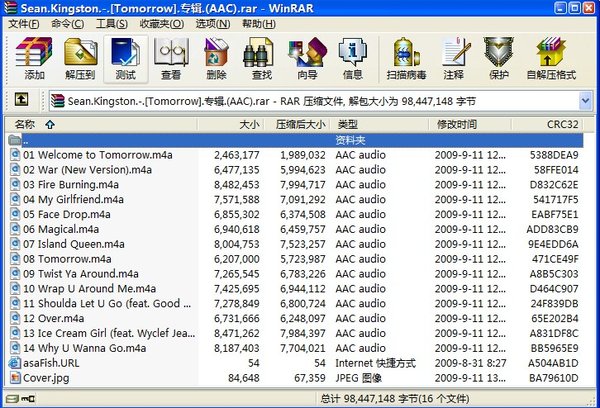600x408 pixels.
Task: Click the 2009-8-31 8:27 date cell
Action: [x=470, y=363]
